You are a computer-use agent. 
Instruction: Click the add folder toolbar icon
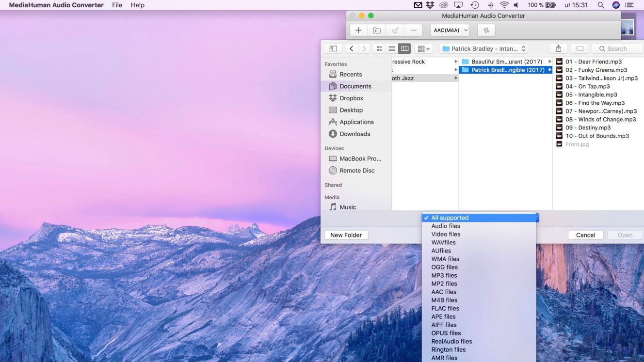377,30
